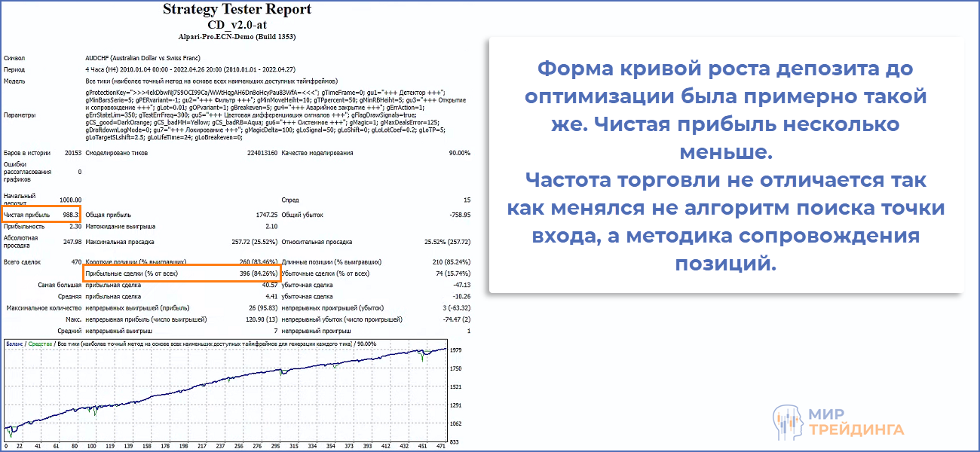Click the highlighted Прибыльные сделки value box
Screen dimensions: 980x452
(182, 273)
